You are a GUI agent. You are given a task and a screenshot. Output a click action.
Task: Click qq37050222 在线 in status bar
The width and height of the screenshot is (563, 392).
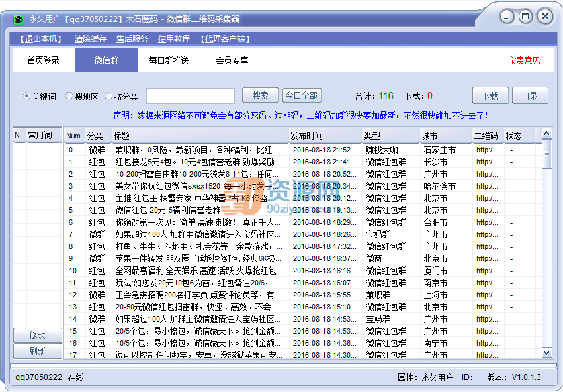pyautogui.click(x=50, y=377)
